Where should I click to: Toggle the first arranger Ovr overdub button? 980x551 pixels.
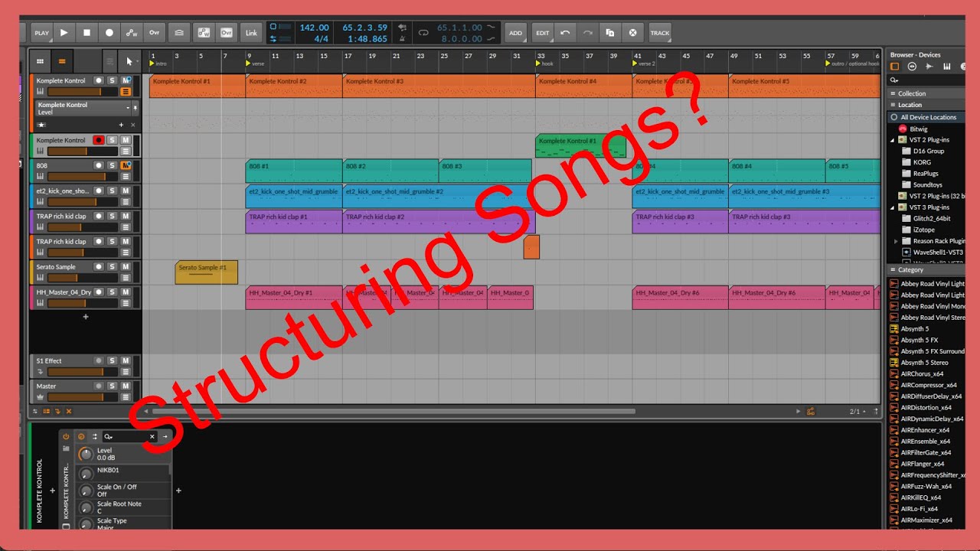tap(155, 33)
